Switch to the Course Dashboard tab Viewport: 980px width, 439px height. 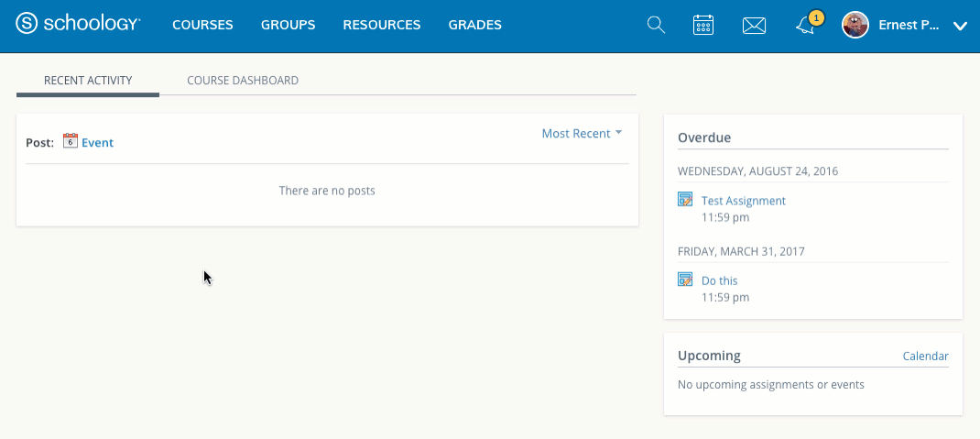point(243,81)
